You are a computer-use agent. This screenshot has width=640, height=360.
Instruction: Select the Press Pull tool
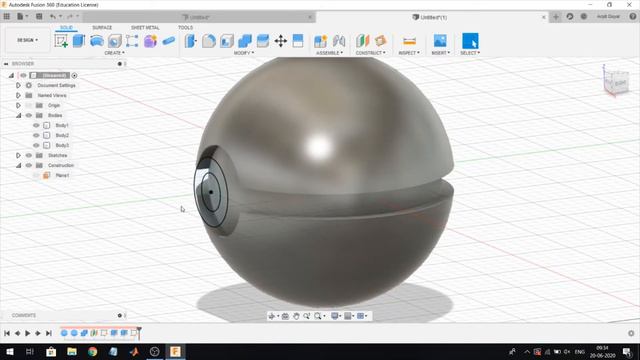pyautogui.click(x=191, y=41)
